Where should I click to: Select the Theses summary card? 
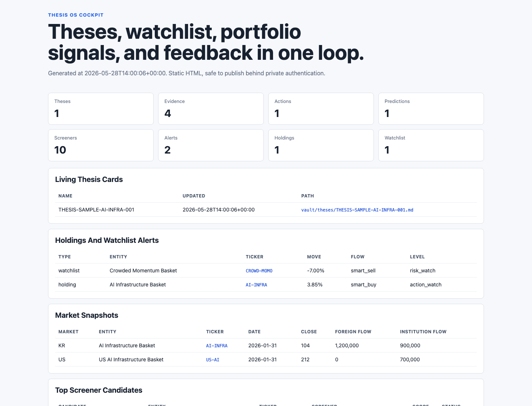tap(101, 109)
